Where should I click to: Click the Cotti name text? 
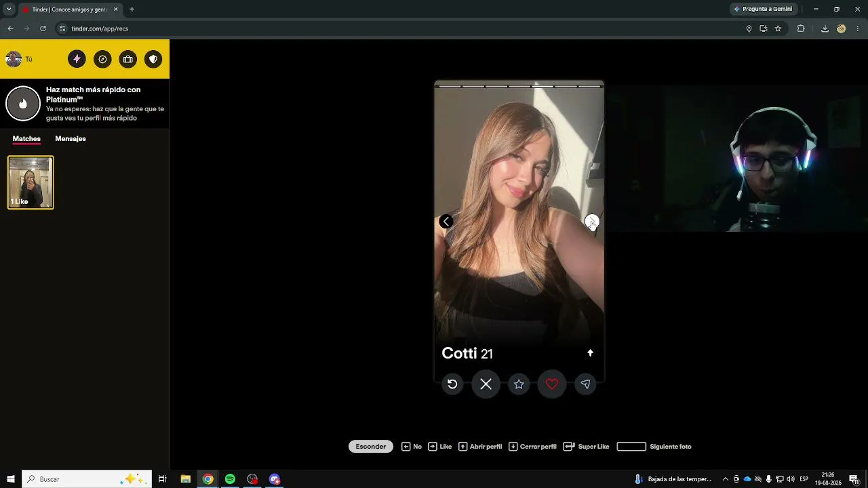point(459,353)
